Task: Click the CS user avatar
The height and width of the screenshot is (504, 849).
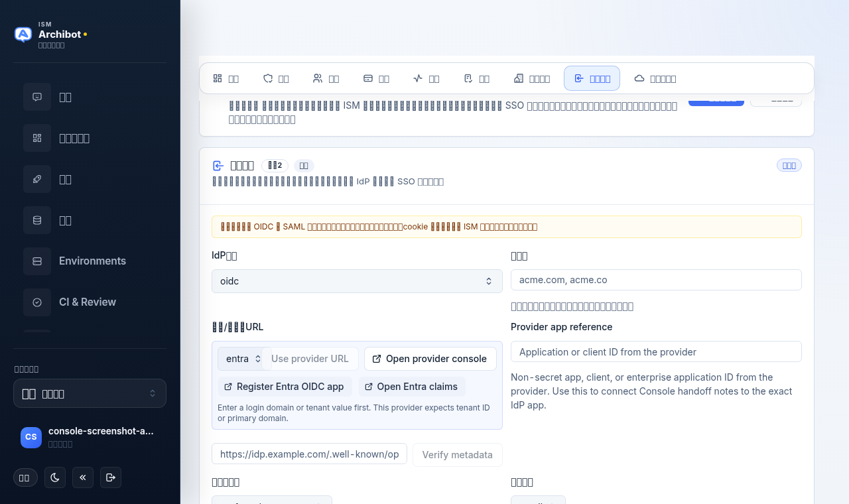Action: (x=31, y=438)
